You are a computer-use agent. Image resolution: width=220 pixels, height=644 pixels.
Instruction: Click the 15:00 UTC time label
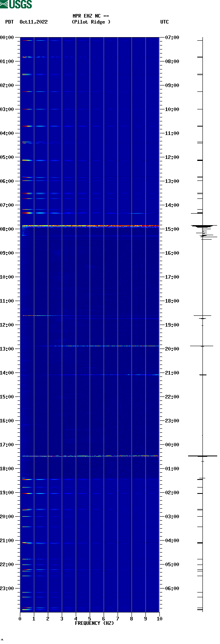pos(172,229)
